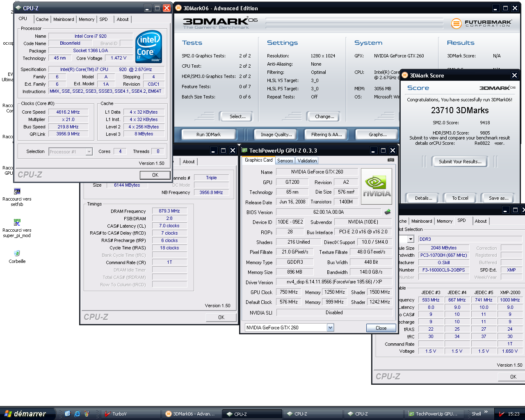Click the save BIOS chip icon in GPU-Z
Screen dimensions: 525x420
point(387,212)
